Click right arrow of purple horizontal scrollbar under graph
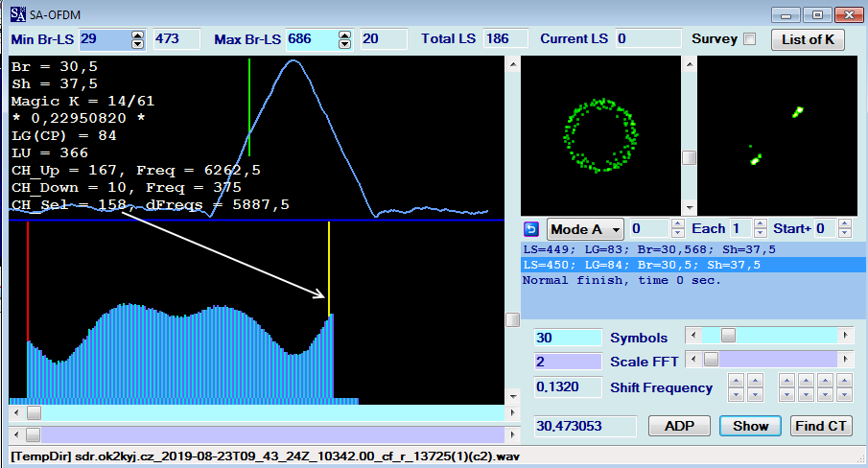This screenshot has height=468, width=868. [512, 434]
